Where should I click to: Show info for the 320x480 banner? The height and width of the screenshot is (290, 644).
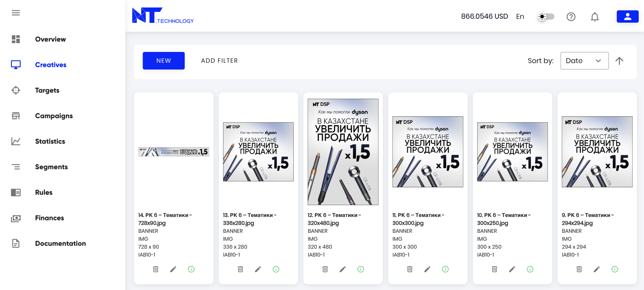tap(360, 269)
